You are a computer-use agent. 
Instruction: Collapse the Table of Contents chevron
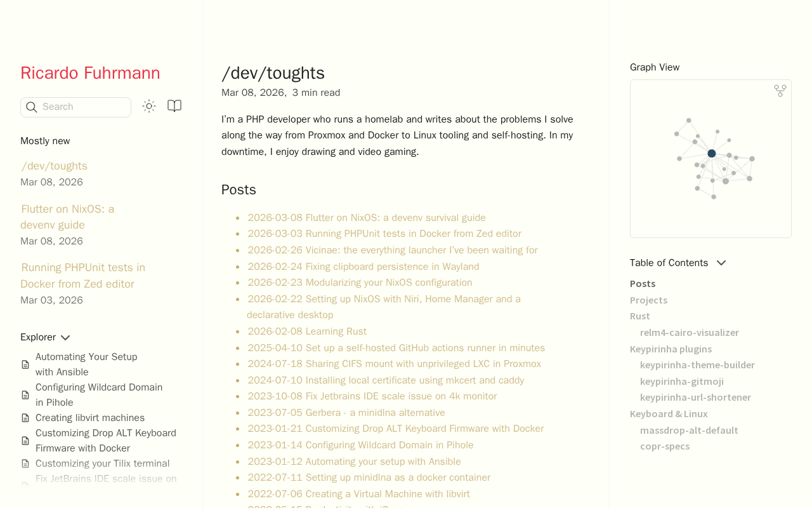coord(721,263)
